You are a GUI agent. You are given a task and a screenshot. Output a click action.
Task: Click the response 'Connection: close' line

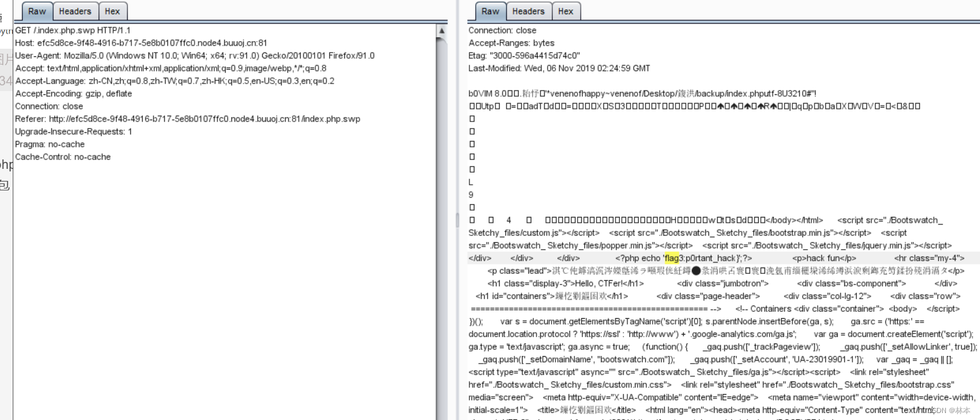pyautogui.click(x=502, y=30)
